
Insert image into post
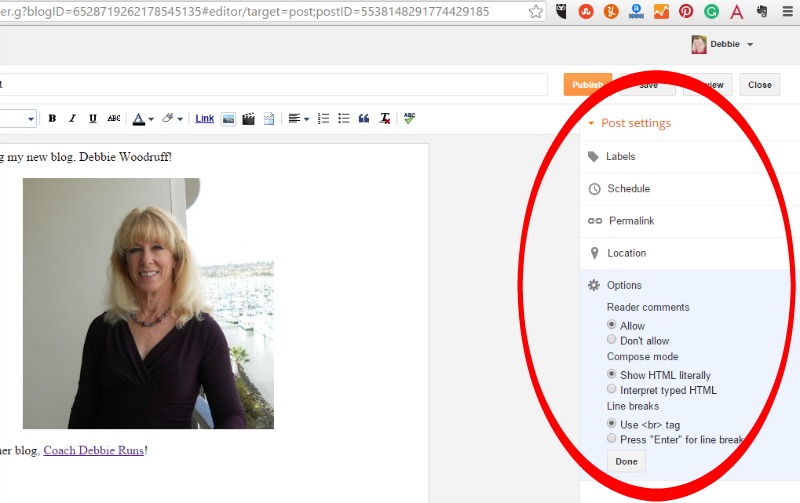click(229, 119)
